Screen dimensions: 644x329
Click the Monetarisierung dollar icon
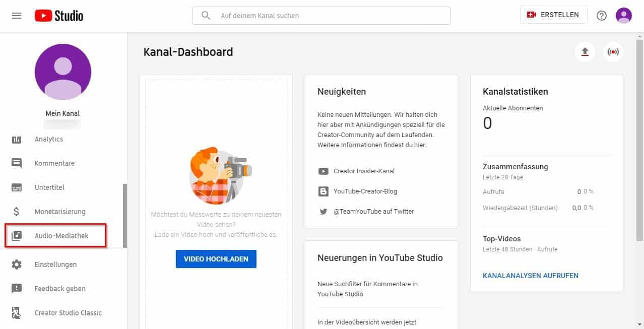pyautogui.click(x=17, y=212)
